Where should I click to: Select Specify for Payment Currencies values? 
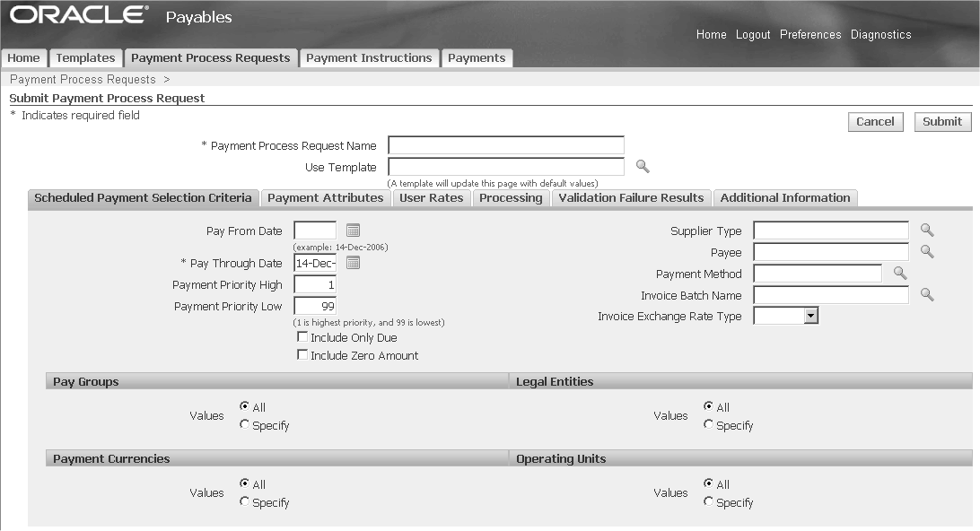[x=244, y=501]
